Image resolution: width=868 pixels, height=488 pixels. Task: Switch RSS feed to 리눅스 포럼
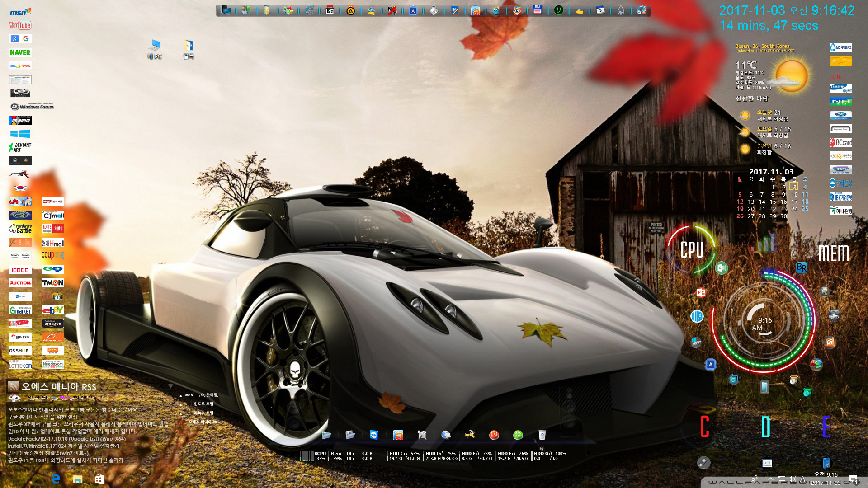(x=203, y=413)
